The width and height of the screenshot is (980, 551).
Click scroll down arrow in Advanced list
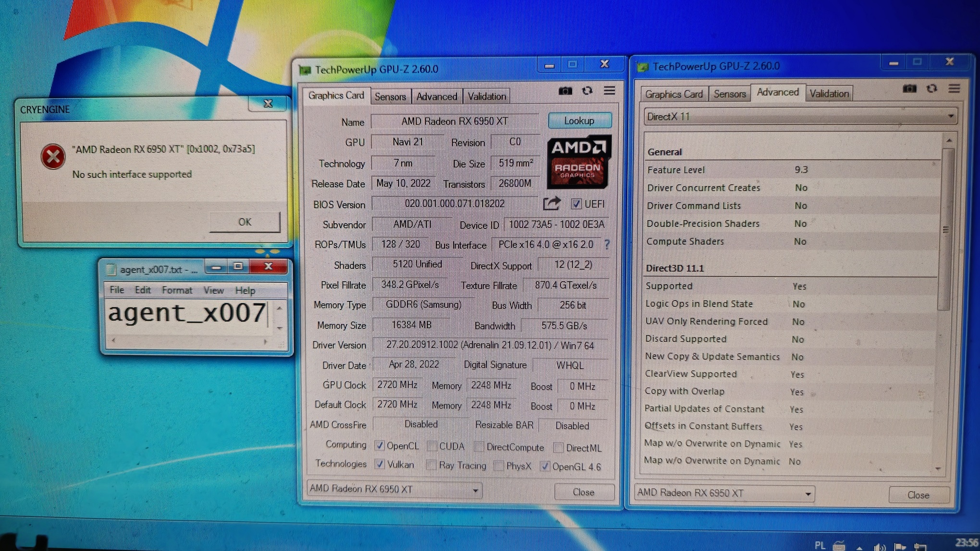[x=939, y=469]
